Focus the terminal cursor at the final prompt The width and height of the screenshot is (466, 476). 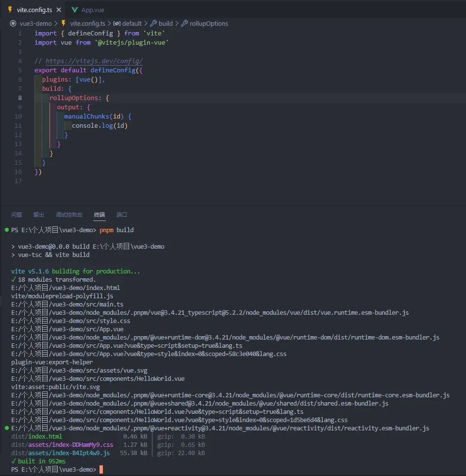(101, 469)
